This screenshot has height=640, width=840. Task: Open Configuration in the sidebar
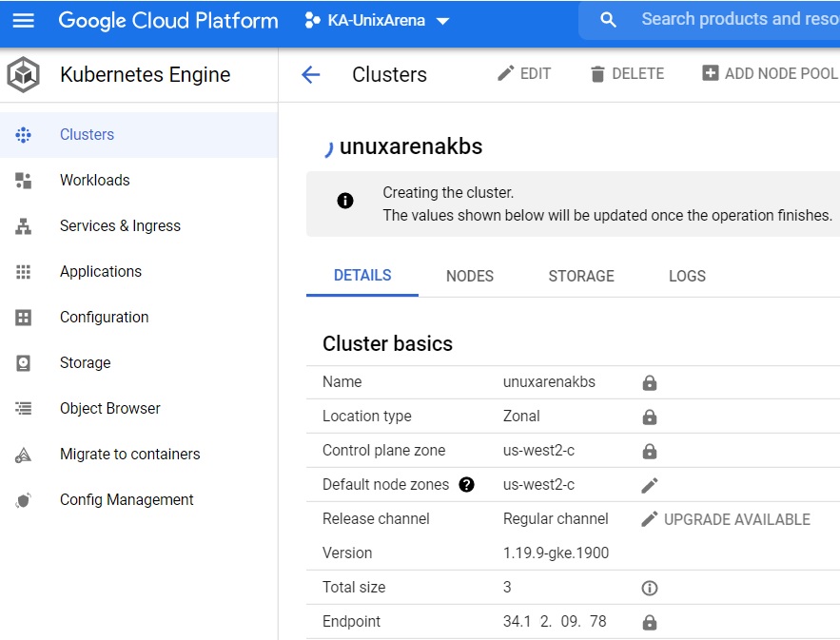139,317
